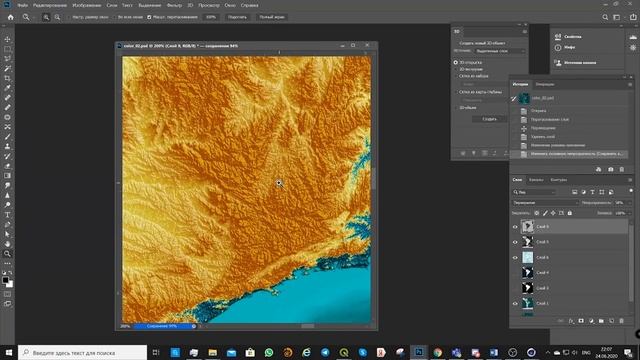
Task: Create new snapshot in History panel
Action: tap(611, 169)
